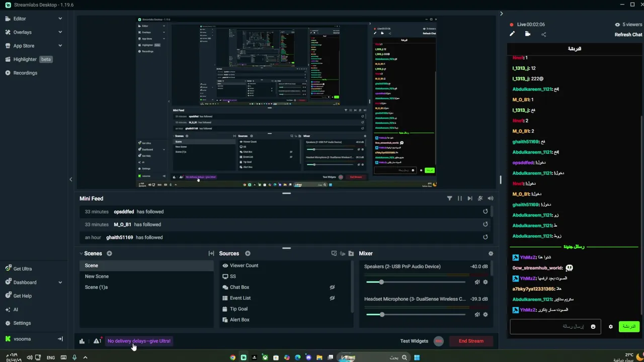
Task: Open the Sources widget options icon
Action: coord(334,253)
